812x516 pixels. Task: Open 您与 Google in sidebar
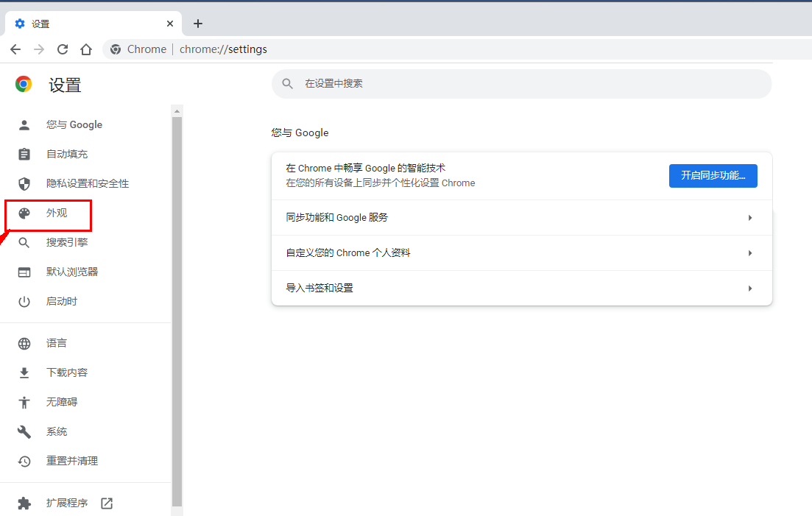pos(74,124)
